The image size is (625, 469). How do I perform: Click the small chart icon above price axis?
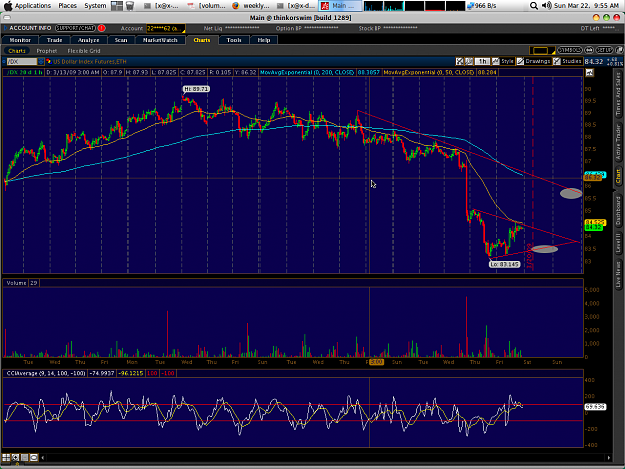590,73
